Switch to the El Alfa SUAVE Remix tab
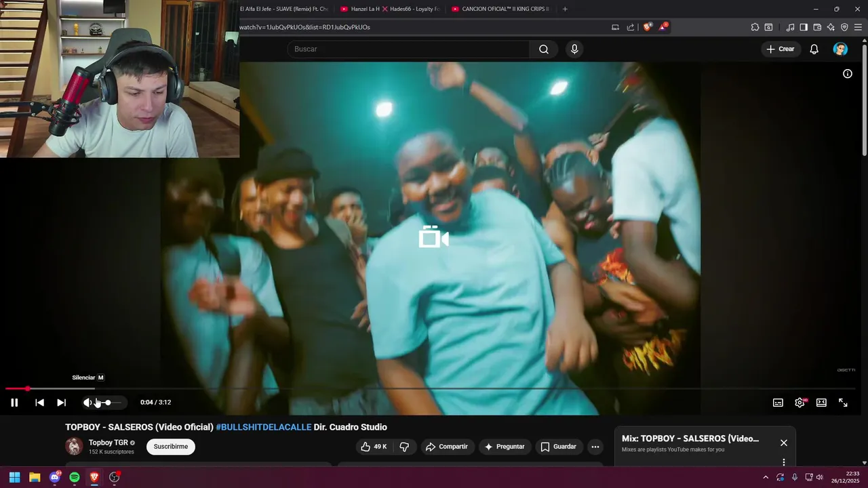The height and width of the screenshot is (488, 868). (283, 9)
